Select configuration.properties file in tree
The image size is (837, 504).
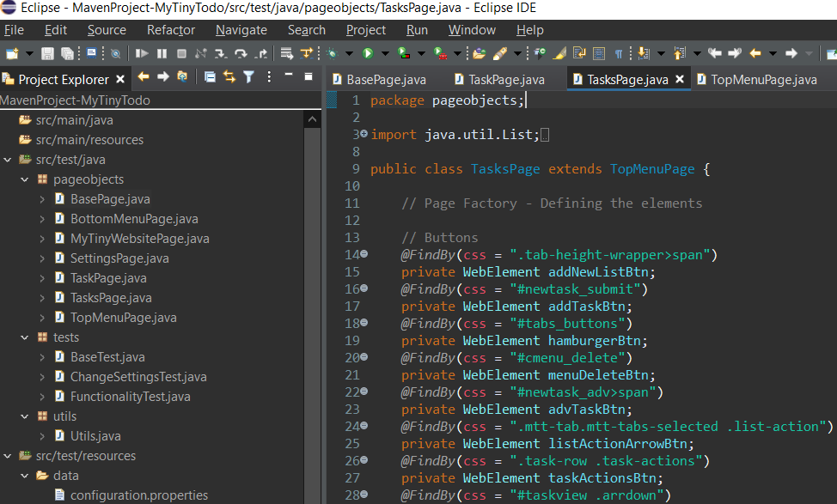pos(138,495)
